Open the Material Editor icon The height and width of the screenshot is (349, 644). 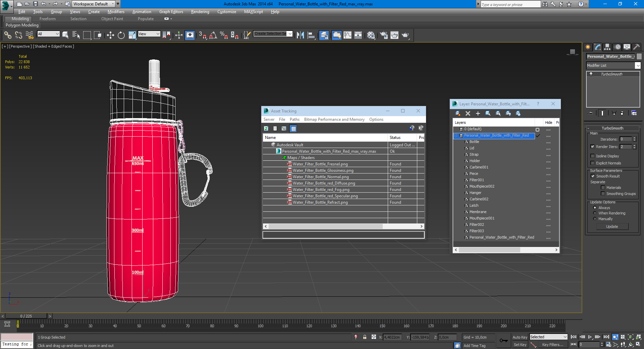coord(371,35)
